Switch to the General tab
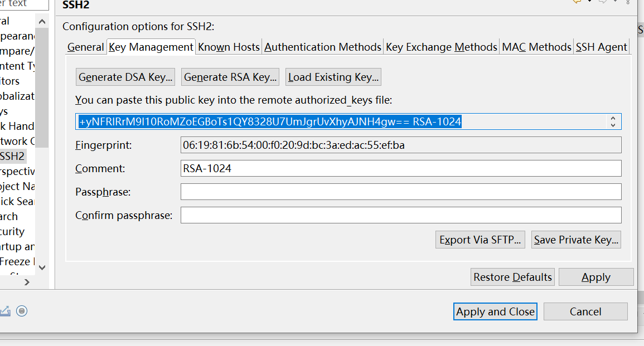Screen dimensions: 644x346 pyautogui.click(x=85, y=47)
